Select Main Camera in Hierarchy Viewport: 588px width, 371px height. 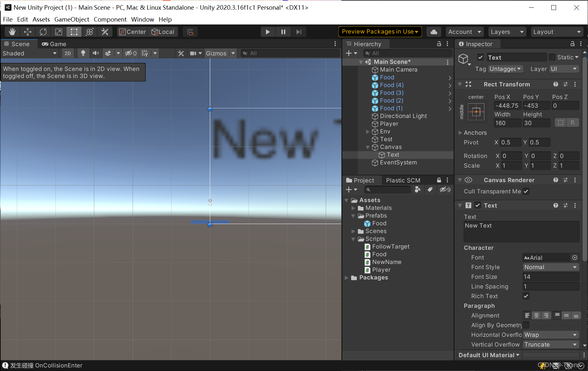pos(398,70)
